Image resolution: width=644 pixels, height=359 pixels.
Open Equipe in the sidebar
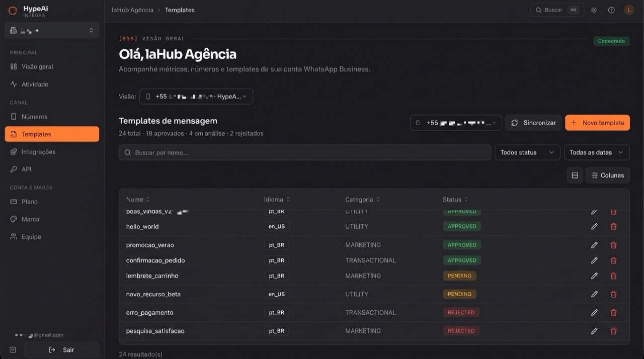pyautogui.click(x=52, y=237)
